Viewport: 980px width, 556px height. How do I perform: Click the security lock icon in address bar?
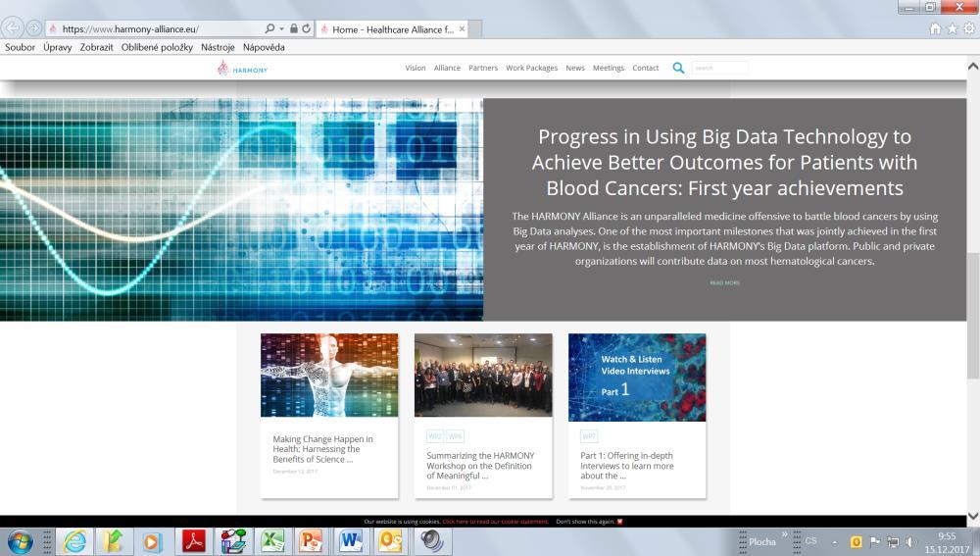294,28
